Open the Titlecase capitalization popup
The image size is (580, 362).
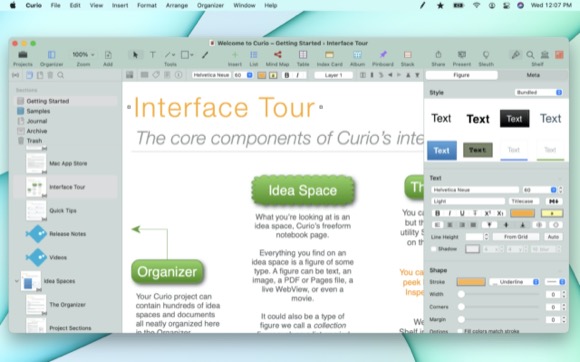(x=523, y=201)
